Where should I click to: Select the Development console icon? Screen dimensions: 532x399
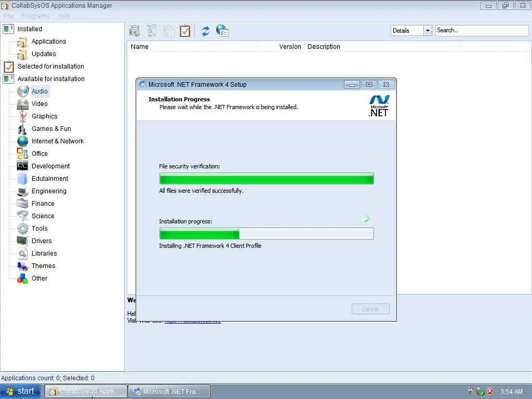pos(22,166)
